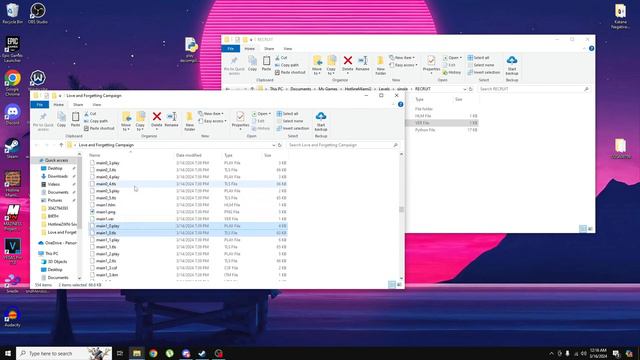640x360 pixels.
Task: Click Select none in Love and Forgetting ribbon
Action: [290, 121]
